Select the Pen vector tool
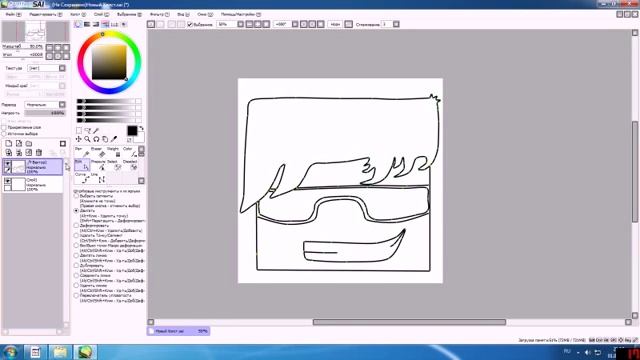 coord(82,152)
